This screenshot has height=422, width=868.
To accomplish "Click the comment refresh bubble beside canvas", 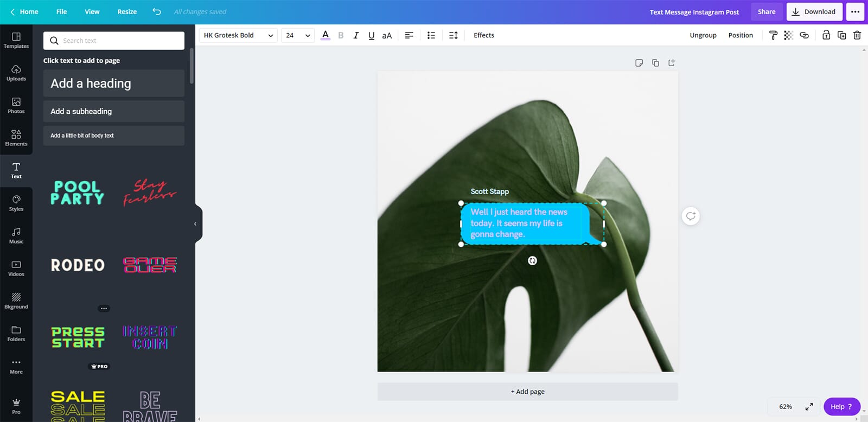I will coord(691,216).
